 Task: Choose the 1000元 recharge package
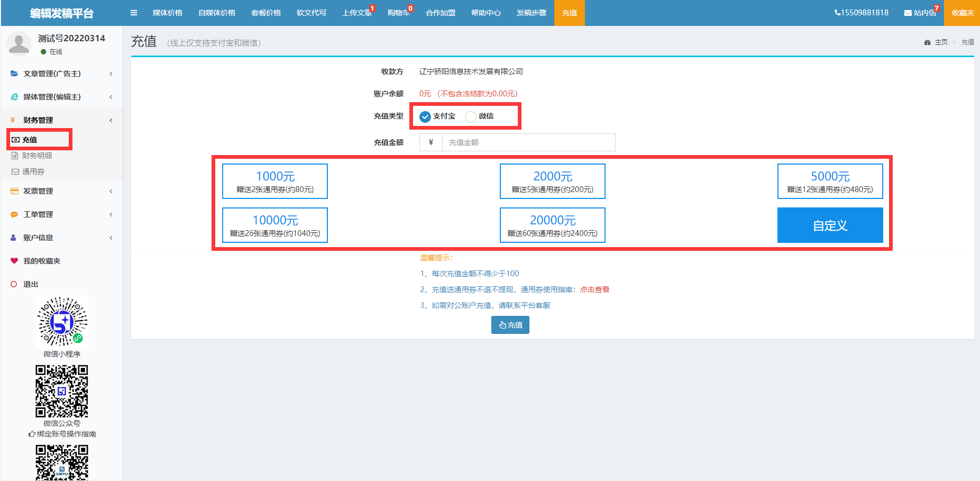coord(275,181)
